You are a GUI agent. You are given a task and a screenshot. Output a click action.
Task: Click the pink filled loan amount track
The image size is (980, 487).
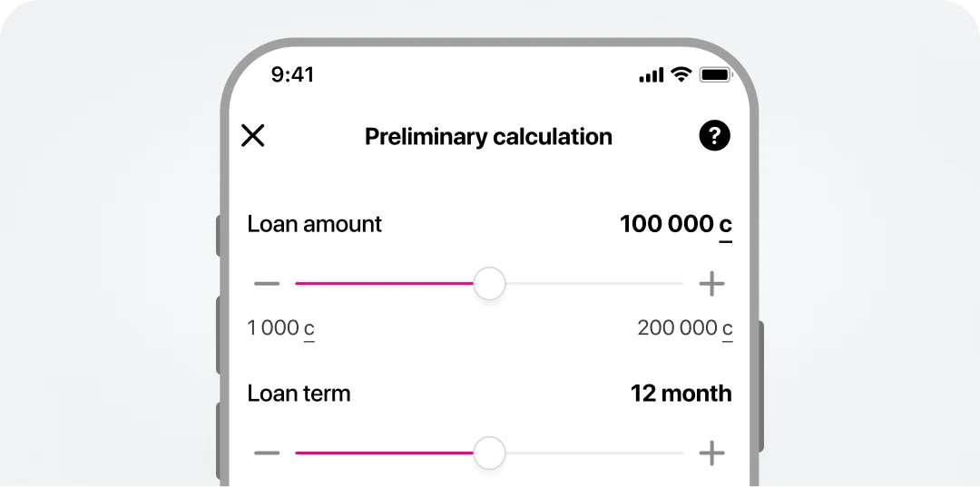click(x=383, y=284)
